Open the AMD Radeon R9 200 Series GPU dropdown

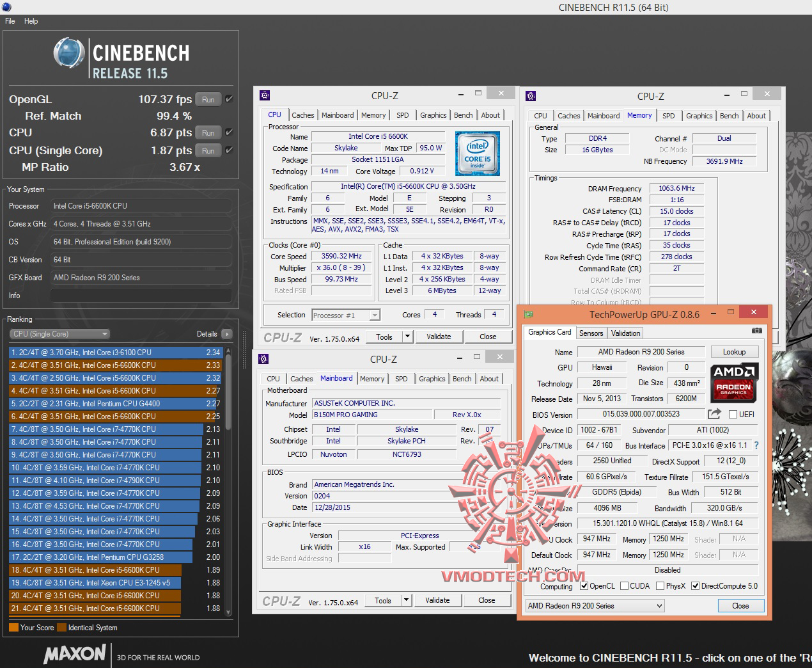[x=595, y=606]
